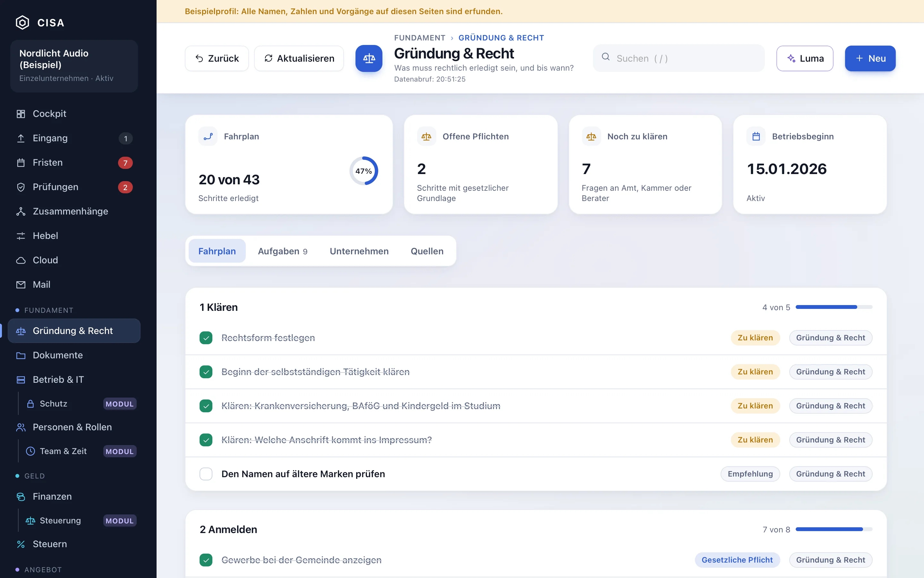924x578 pixels.
Task: Switch to the Unternehmen tab
Action: point(359,251)
